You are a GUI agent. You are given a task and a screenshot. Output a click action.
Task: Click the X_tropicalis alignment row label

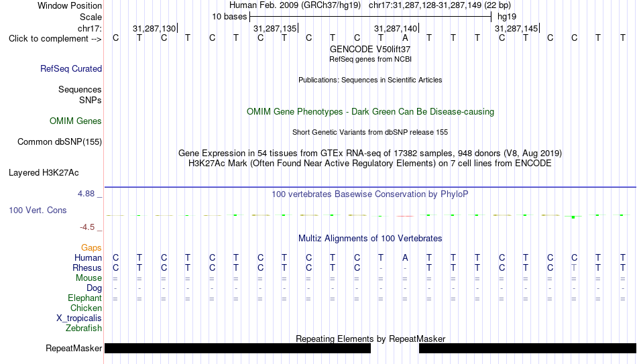pos(79,318)
